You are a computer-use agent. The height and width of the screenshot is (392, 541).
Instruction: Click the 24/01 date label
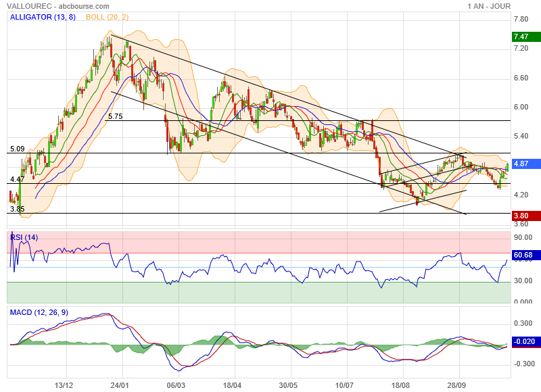tap(120, 385)
